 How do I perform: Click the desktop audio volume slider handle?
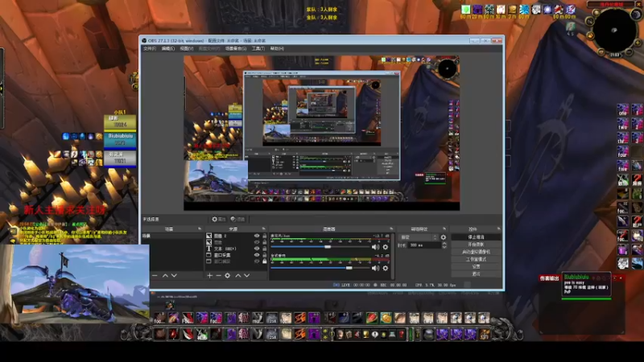coord(349,268)
